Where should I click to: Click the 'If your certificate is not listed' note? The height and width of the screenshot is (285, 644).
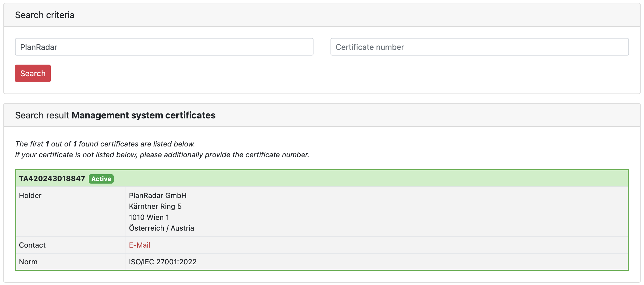click(162, 155)
